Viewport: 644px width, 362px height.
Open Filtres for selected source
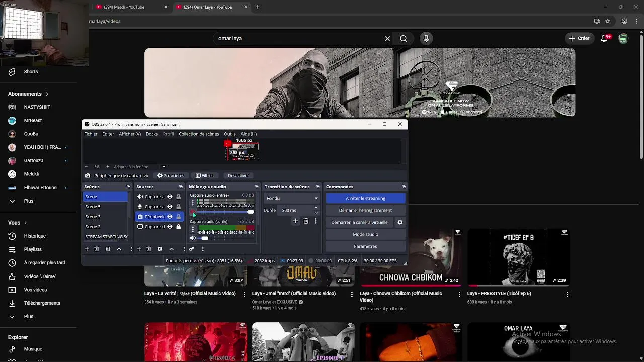click(204, 175)
